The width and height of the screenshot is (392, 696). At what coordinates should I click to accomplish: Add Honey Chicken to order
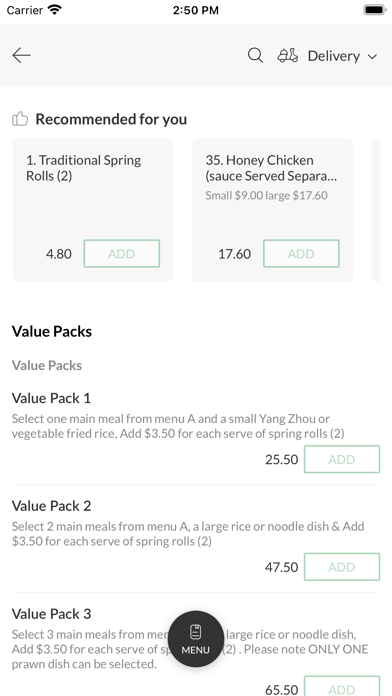click(301, 253)
